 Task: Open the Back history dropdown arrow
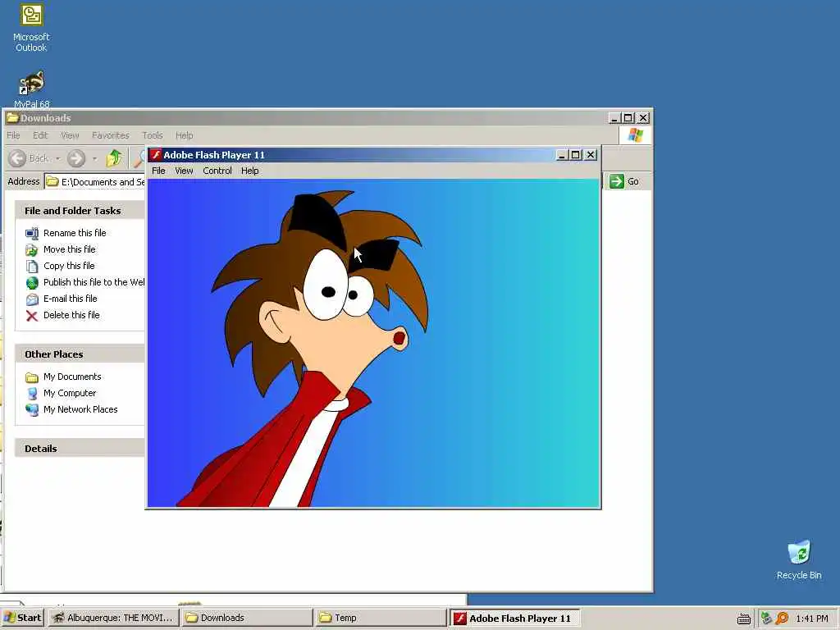pyautogui.click(x=57, y=158)
